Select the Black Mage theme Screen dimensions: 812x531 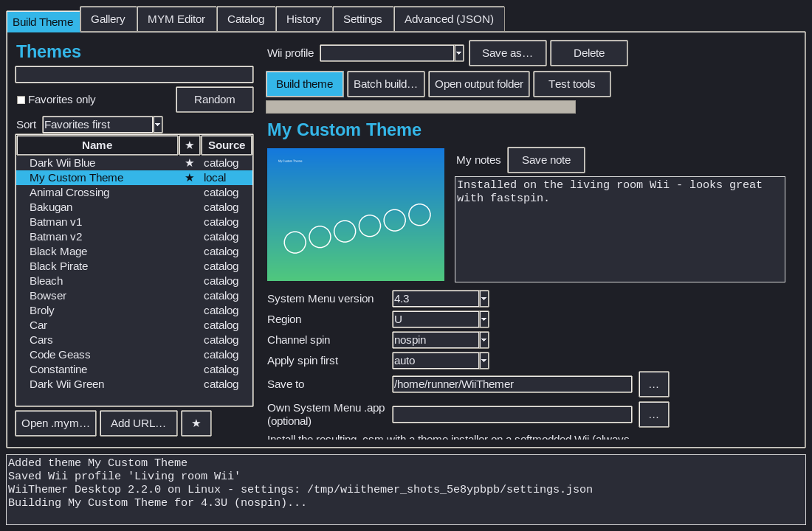[134, 251]
